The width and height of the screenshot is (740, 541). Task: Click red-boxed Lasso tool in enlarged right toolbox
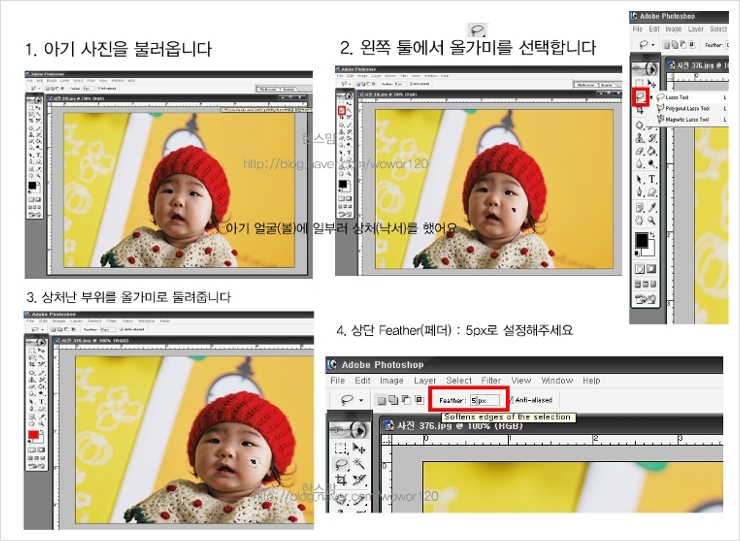[x=640, y=97]
